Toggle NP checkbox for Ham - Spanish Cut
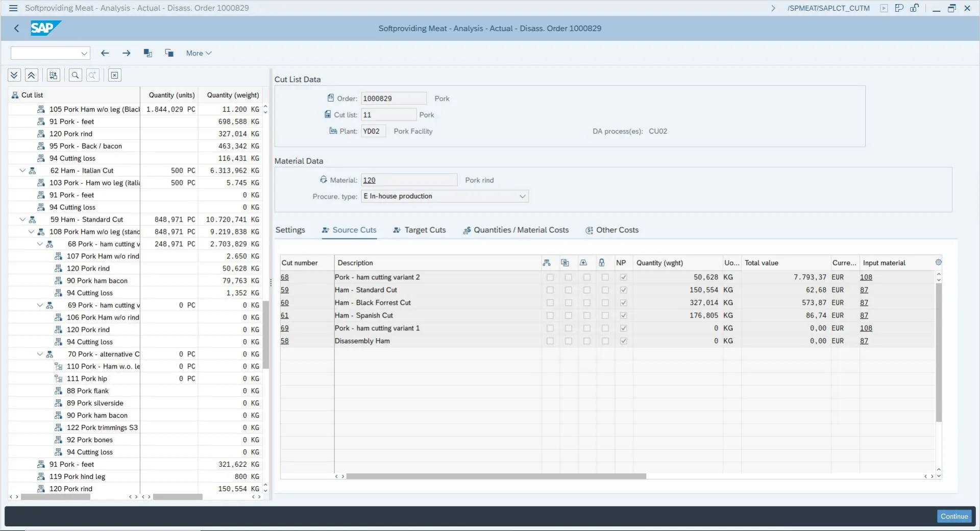 [623, 316]
